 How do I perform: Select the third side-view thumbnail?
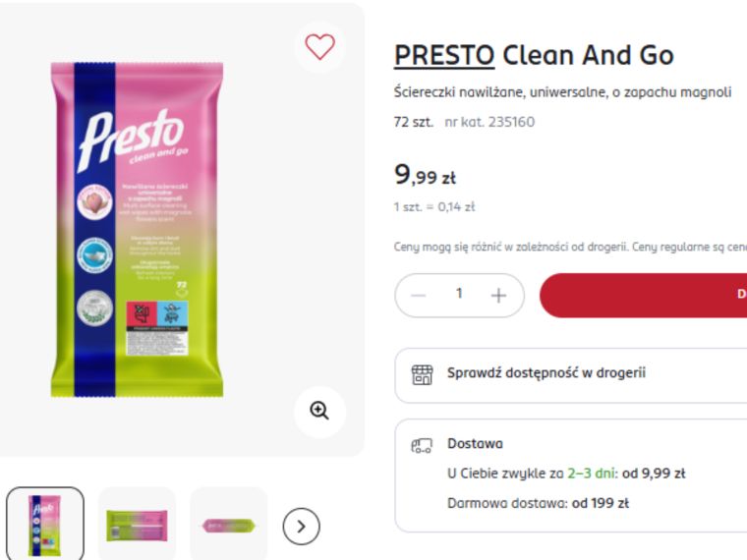[x=228, y=526]
